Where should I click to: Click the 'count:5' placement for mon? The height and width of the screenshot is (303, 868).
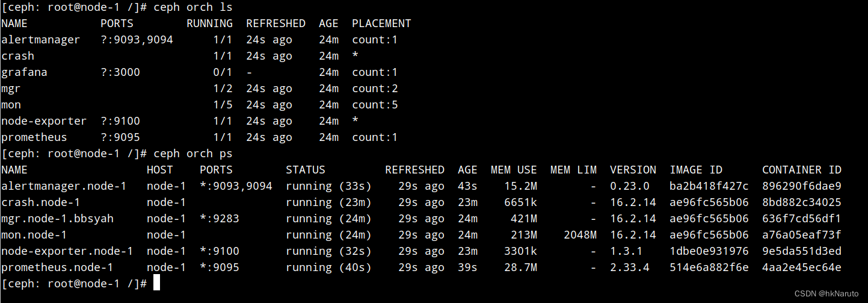tap(375, 105)
